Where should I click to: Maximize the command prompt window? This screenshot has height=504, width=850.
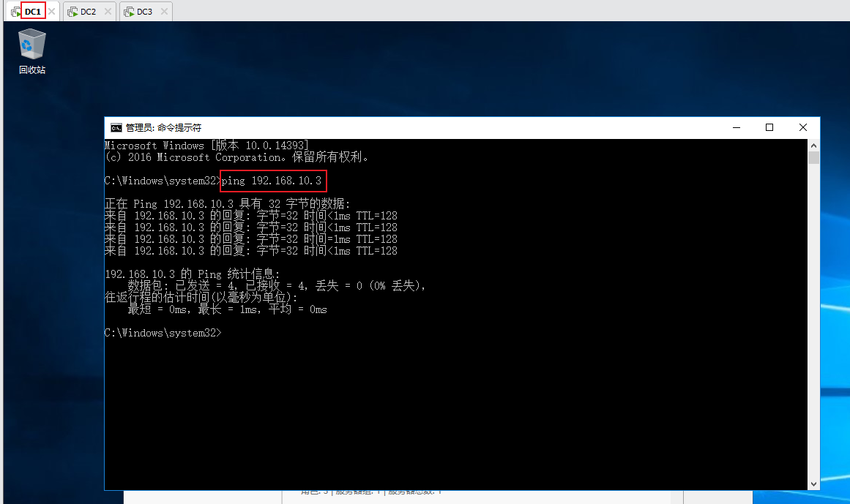click(x=769, y=128)
